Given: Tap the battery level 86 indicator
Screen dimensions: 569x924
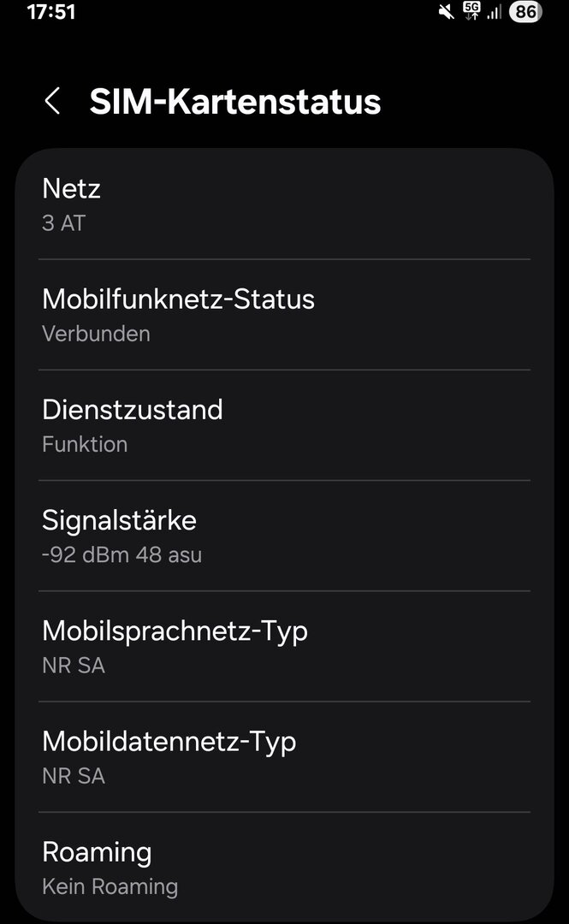Looking at the screenshot, I should tap(525, 12).
